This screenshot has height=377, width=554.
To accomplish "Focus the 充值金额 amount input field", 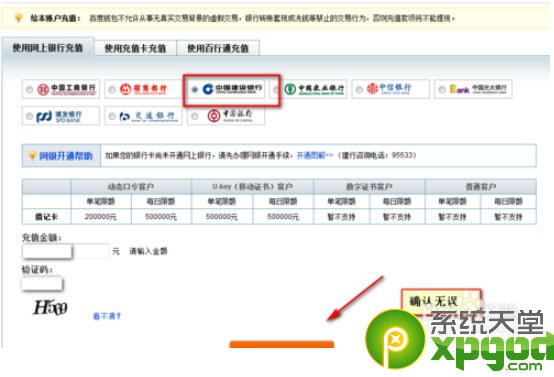I will 66,252.
